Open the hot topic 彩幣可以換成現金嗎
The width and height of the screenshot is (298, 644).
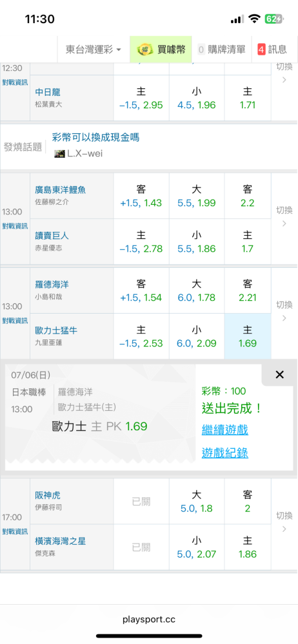[x=95, y=137]
